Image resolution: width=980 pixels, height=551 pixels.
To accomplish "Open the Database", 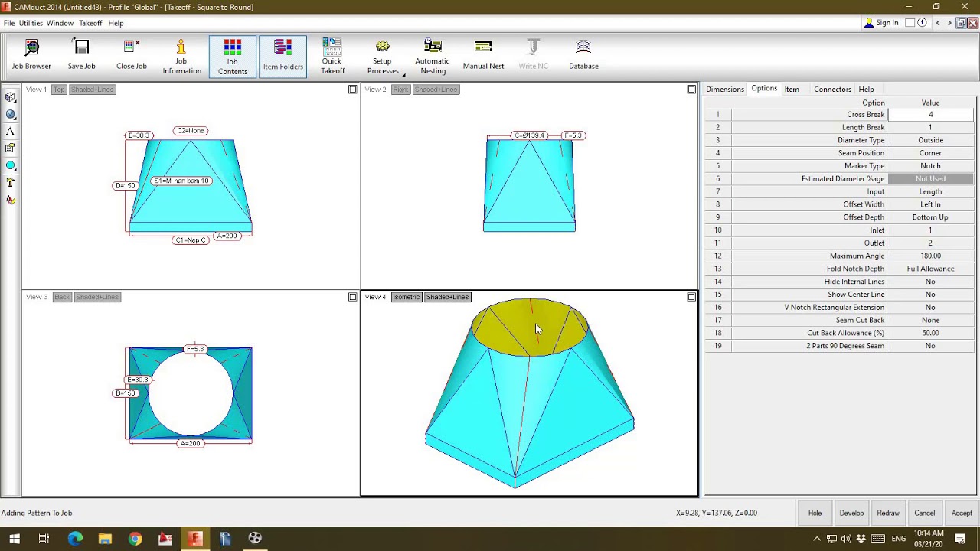I will pyautogui.click(x=583, y=56).
